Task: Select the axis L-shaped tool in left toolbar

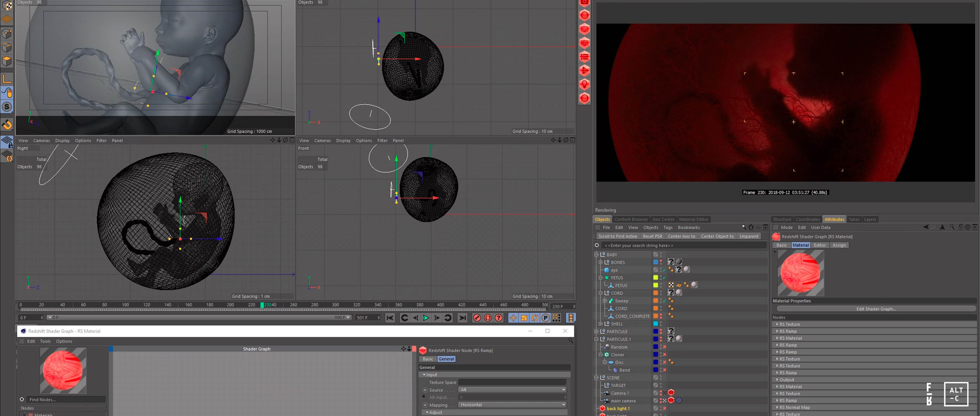Action: [7, 79]
